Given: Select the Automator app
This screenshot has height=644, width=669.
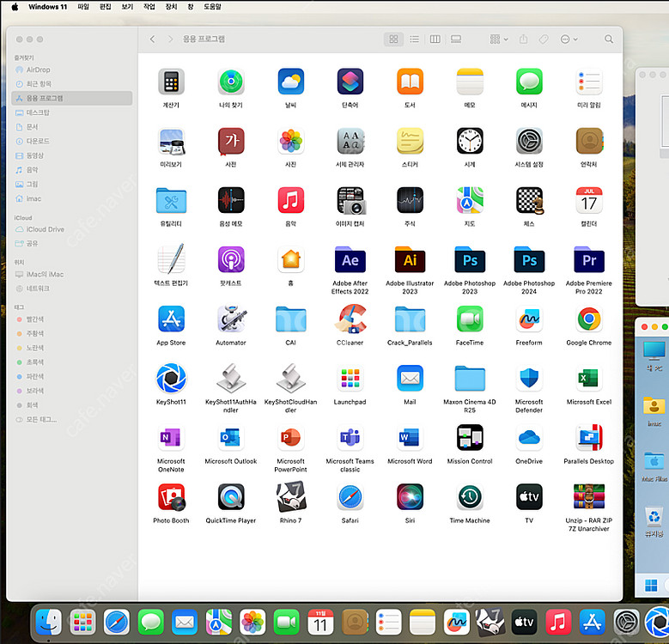Looking at the screenshot, I should [x=231, y=319].
